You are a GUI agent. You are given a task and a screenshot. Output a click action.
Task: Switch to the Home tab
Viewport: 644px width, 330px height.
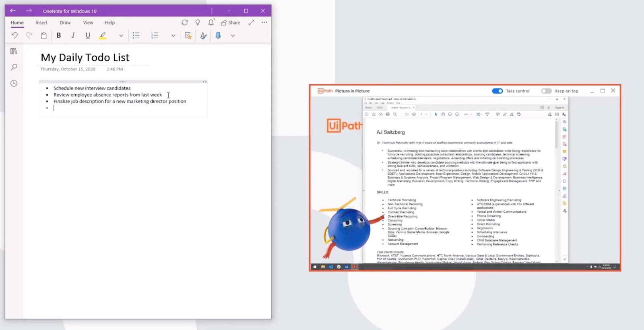[x=17, y=23]
